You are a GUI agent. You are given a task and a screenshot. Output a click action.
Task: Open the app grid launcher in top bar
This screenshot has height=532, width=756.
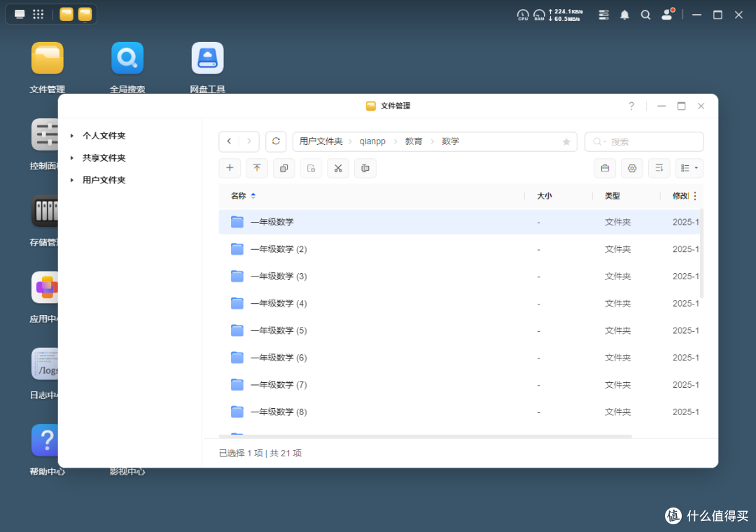point(38,14)
